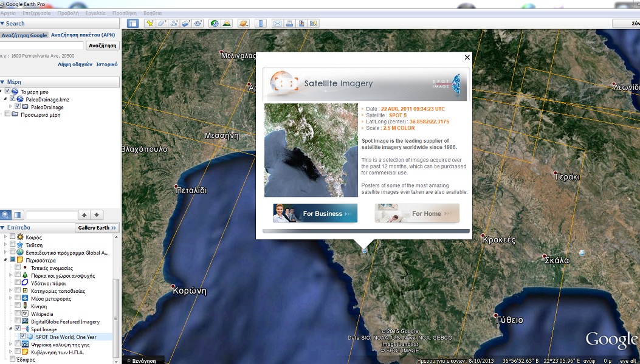Viewport: 640px width, 364px height.
Task: Choose the Add Image Overlay tool
Action: coord(187,23)
